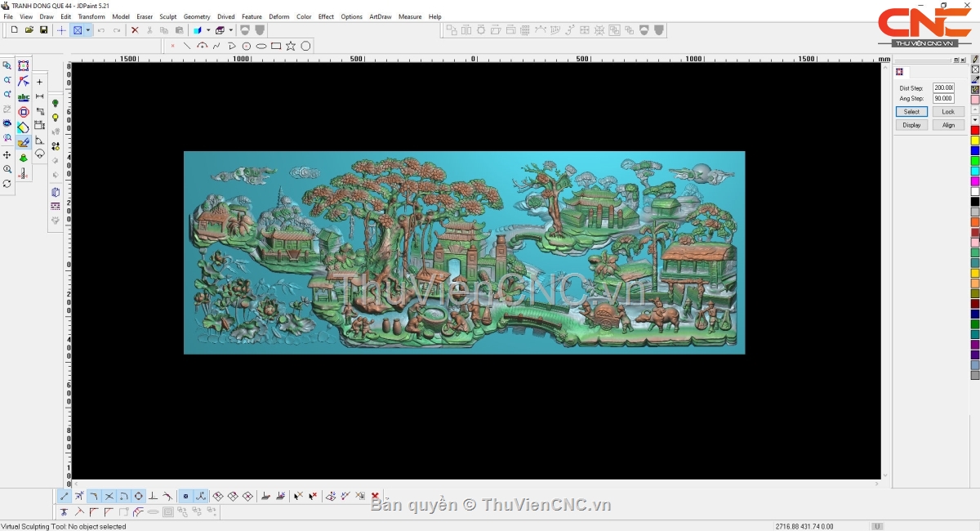Open the purple box view dropdown arrow
Screen dimensions: 980x531
point(230,30)
